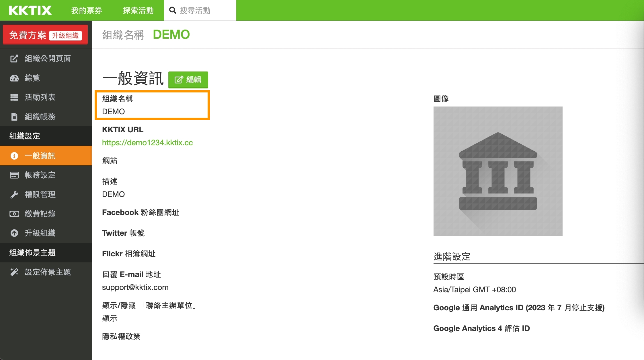644x360 pixels.
Task: Go to 綜覽 overview page
Action: click(46, 78)
